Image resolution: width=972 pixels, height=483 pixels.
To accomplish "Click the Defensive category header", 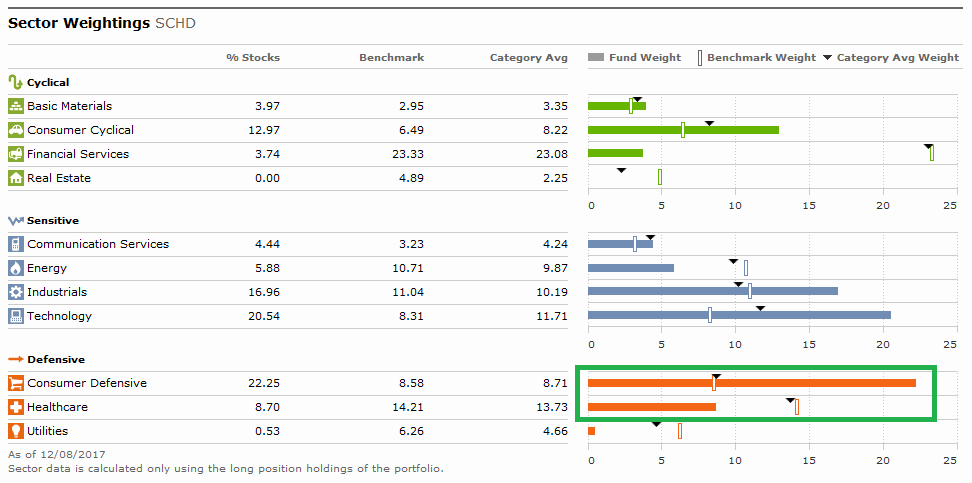I will click(x=55, y=360).
